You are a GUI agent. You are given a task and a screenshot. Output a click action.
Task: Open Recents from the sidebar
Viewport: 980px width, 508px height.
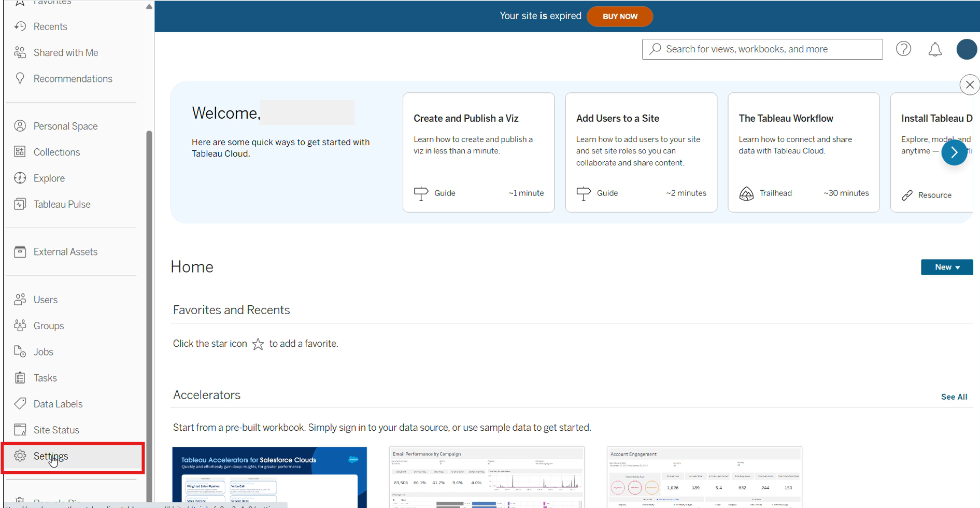tap(50, 26)
